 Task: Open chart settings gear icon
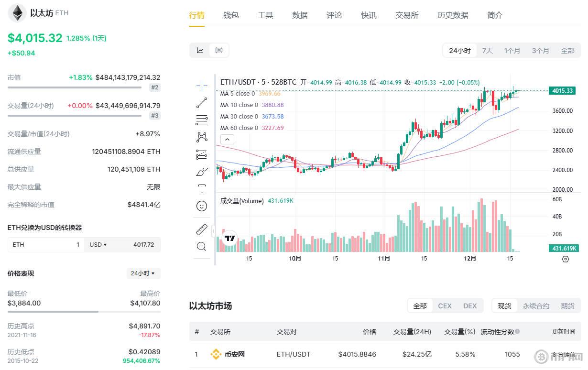(566, 259)
